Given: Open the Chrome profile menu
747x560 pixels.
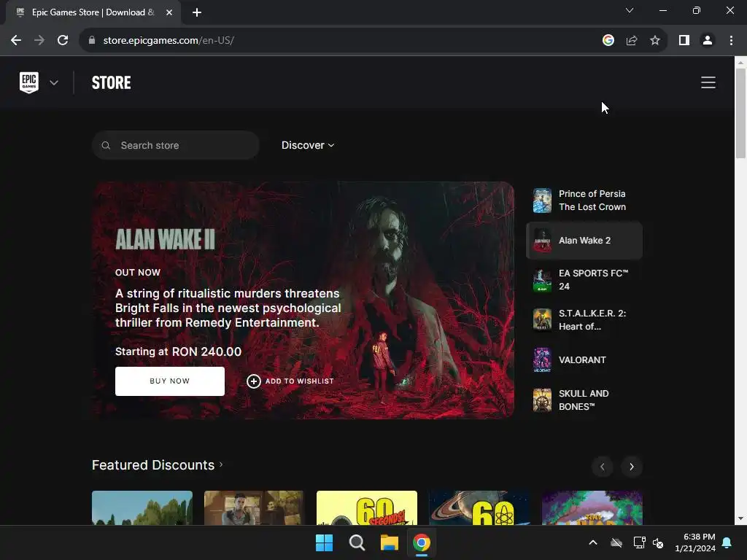Looking at the screenshot, I should click(708, 41).
